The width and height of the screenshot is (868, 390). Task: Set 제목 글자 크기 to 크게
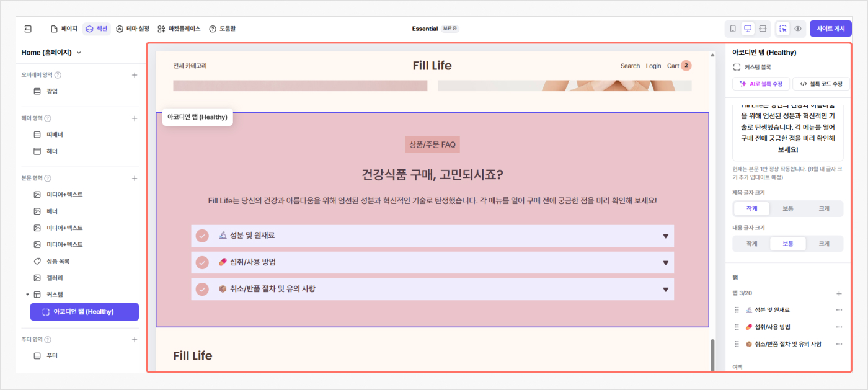[823, 209]
